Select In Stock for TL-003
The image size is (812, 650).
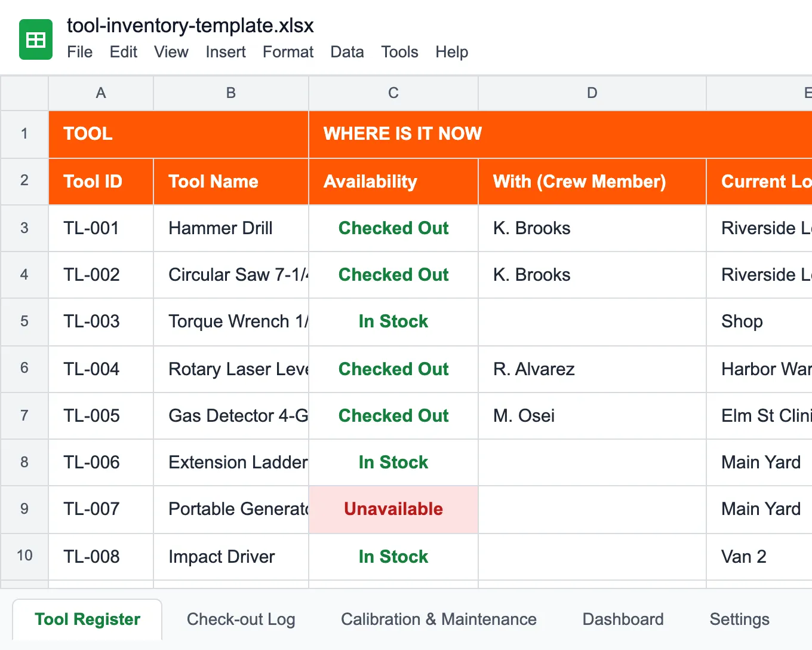393,321
